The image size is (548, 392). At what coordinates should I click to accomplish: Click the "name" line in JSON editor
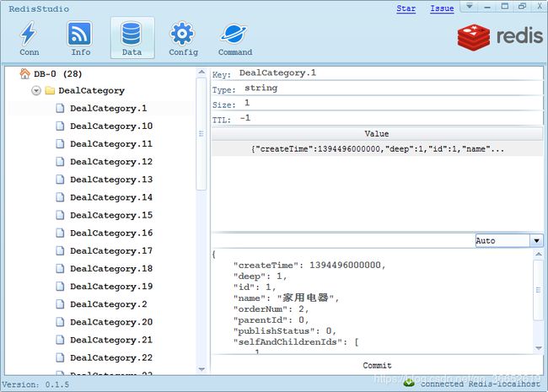pyautogui.click(x=286, y=298)
